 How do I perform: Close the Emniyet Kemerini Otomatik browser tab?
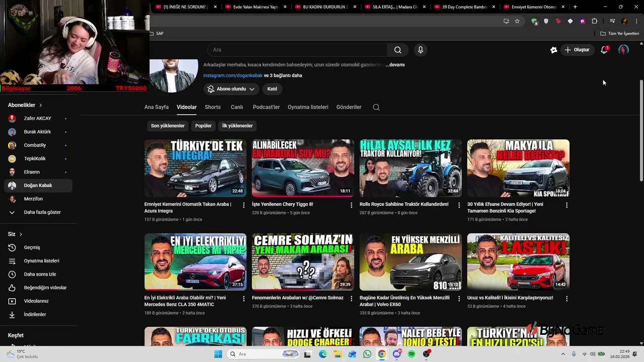coord(563,7)
